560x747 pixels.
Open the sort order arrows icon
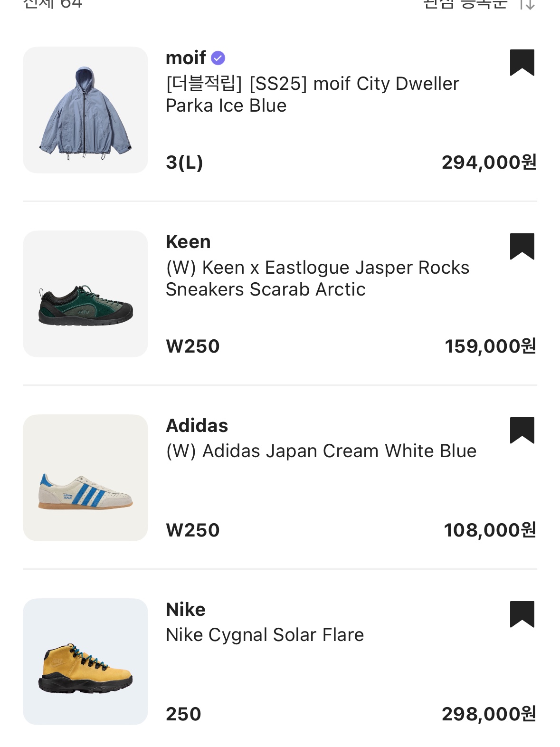pos(527,4)
